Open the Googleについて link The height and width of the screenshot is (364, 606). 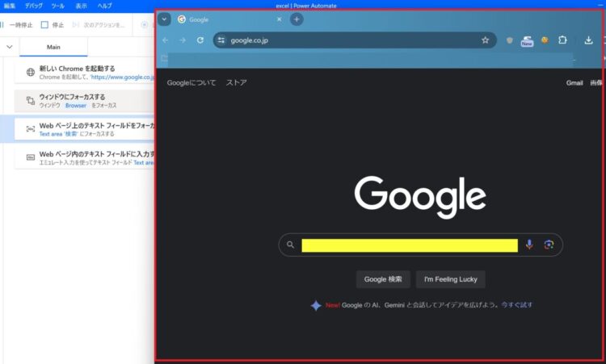[x=191, y=82]
